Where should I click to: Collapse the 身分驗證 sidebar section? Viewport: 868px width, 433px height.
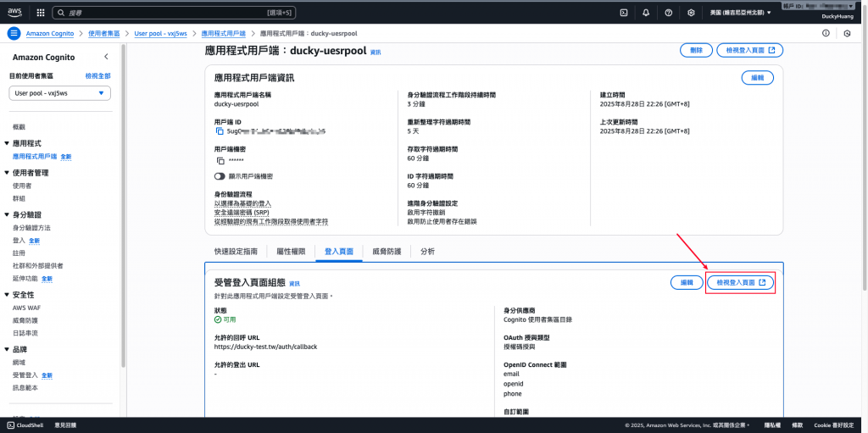[x=7, y=215]
